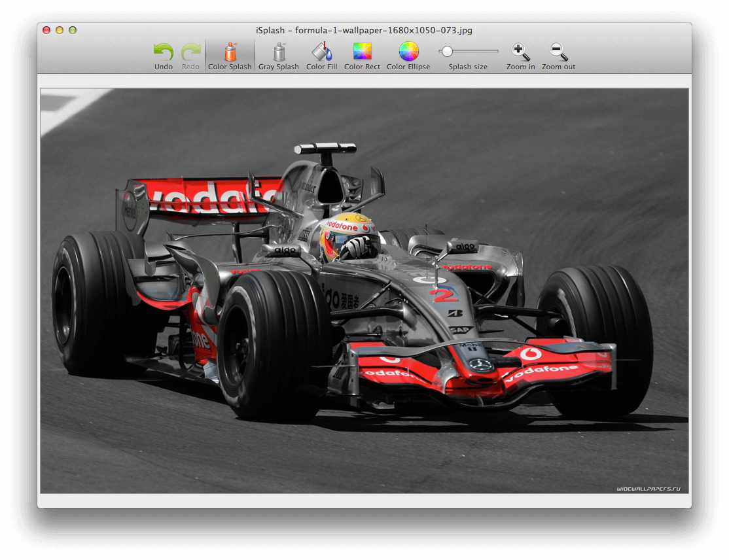Close the iSplash window
Screen dimensions: 729x560
(x=46, y=30)
